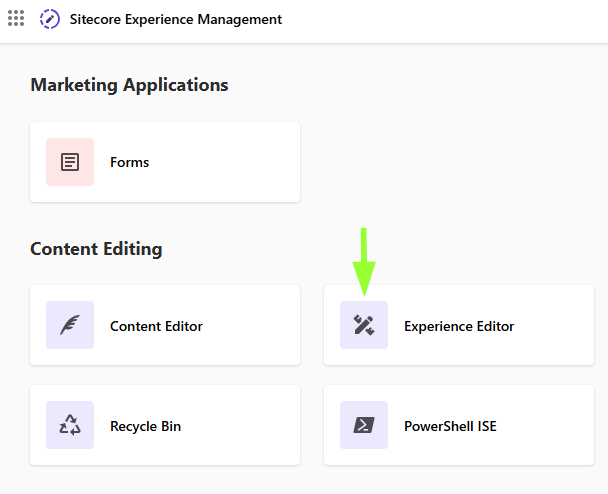Click blank right side of Experience Editor card
The height and width of the screenshot is (494, 608).
click(x=554, y=325)
